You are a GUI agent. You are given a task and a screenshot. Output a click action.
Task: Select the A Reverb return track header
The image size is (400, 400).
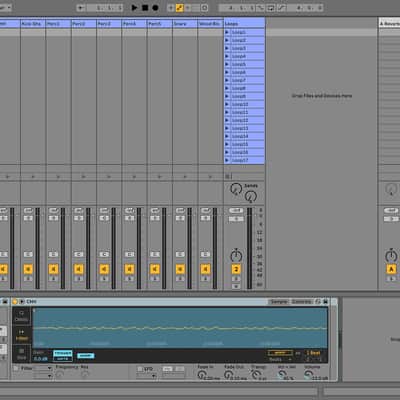389,24
